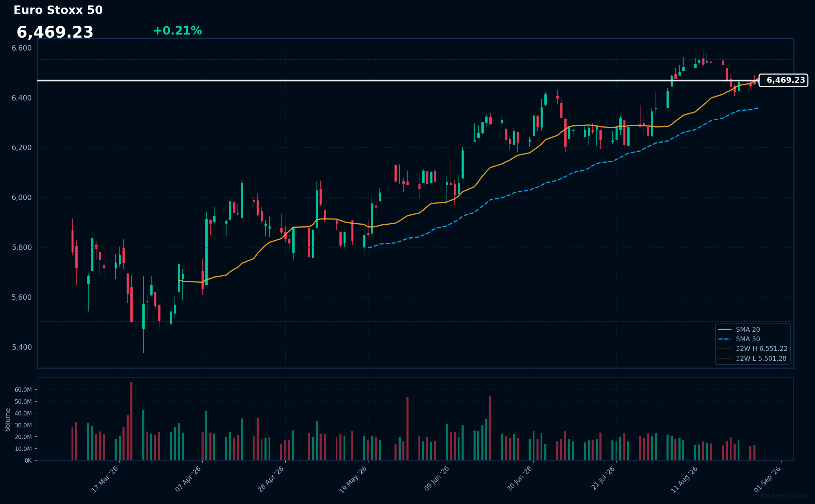Click the 60.0M volume axis label
The height and width of the screenshot is (504, 815).
[x=23, y=390]
